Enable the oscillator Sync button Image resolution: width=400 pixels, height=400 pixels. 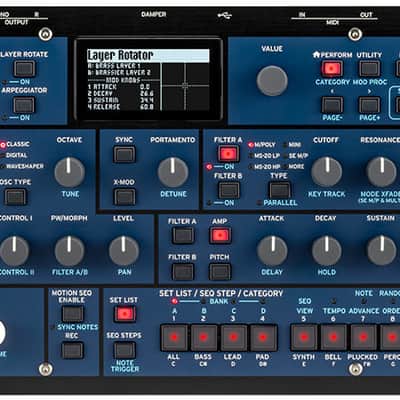click(x=124, y=154)
